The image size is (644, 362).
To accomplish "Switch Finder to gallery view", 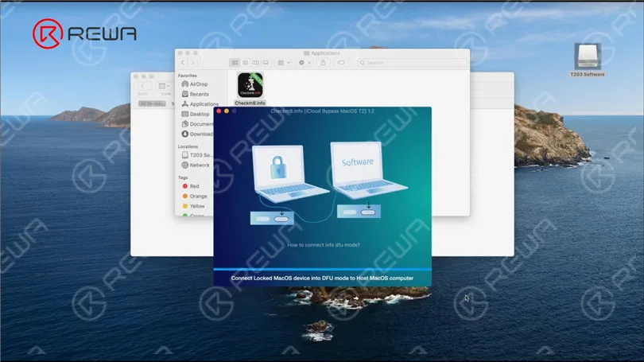I will (266, 63).
